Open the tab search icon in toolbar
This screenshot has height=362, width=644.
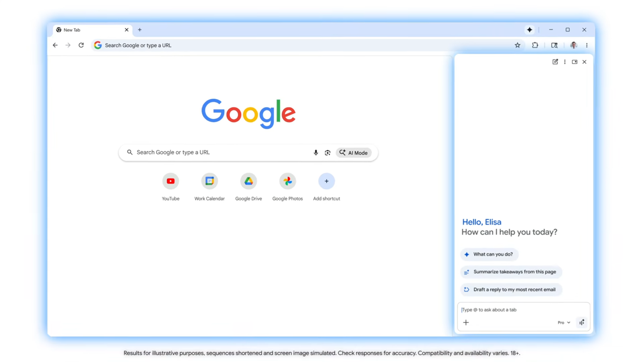coord(554,45)
